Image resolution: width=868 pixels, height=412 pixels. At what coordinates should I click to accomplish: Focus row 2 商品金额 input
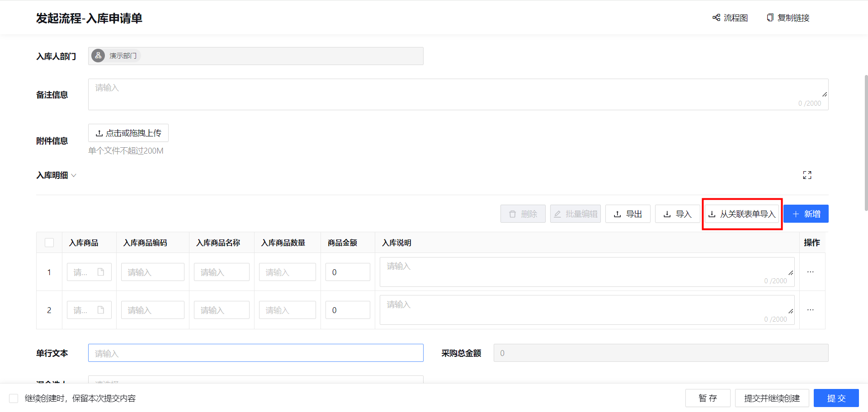click(x=348, y=310)
